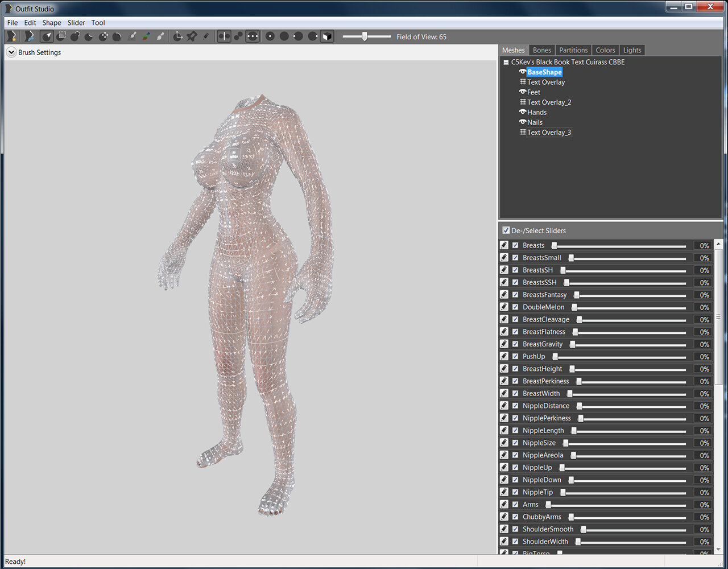This screenshot has height=569, width=728.
Task: Click the edit pencil button for Arms slider
Action: [x=504, y=504]
